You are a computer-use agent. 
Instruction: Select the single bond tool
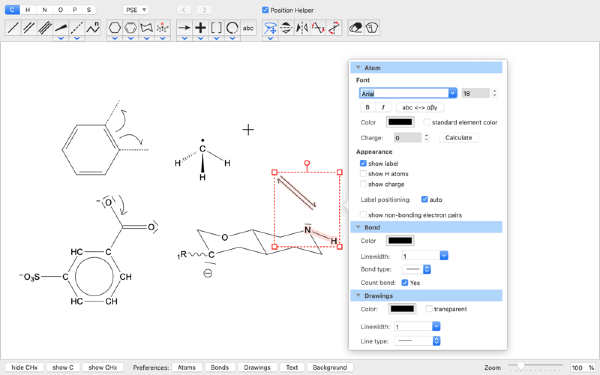13,28
